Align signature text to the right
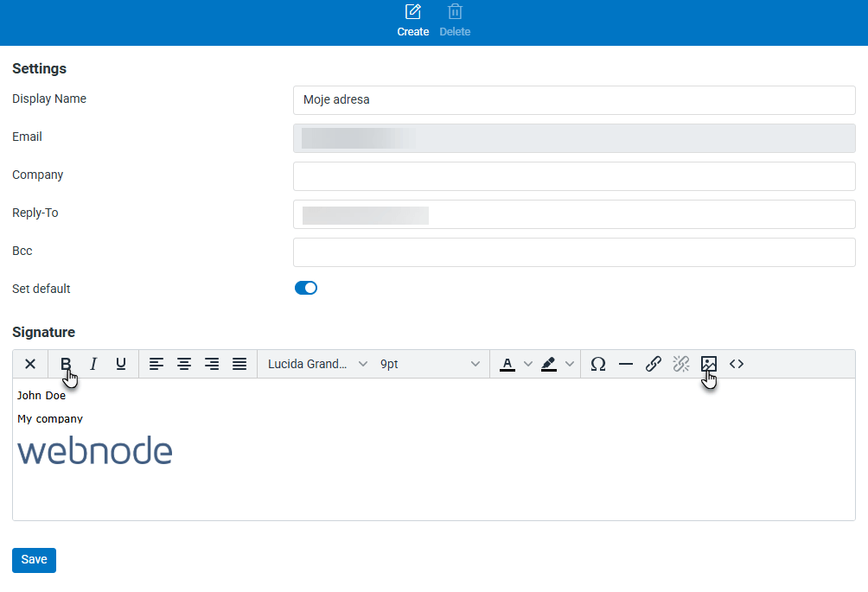This screenshot has width=868, height=592. pos(212,364)
